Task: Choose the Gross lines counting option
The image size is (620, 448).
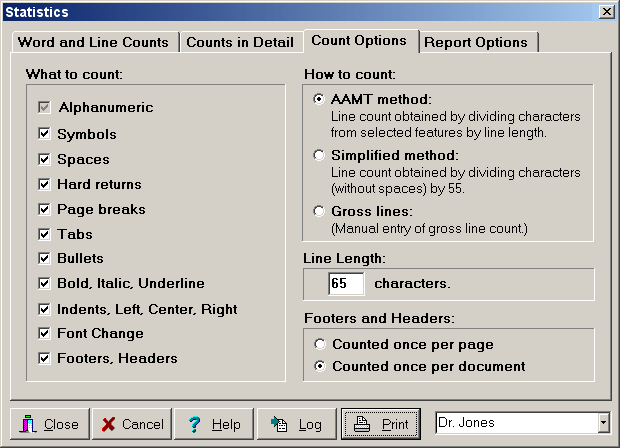Action: coord(319,211)
